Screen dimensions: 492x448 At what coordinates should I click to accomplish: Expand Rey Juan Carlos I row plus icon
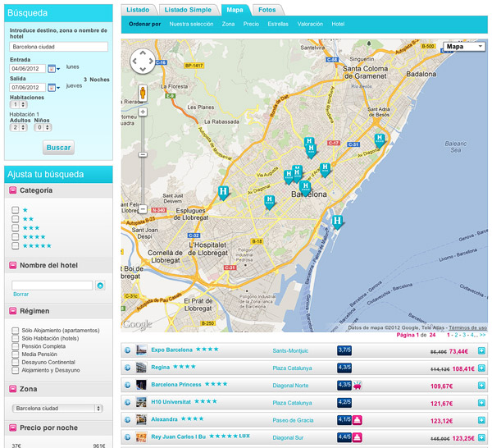481,437
